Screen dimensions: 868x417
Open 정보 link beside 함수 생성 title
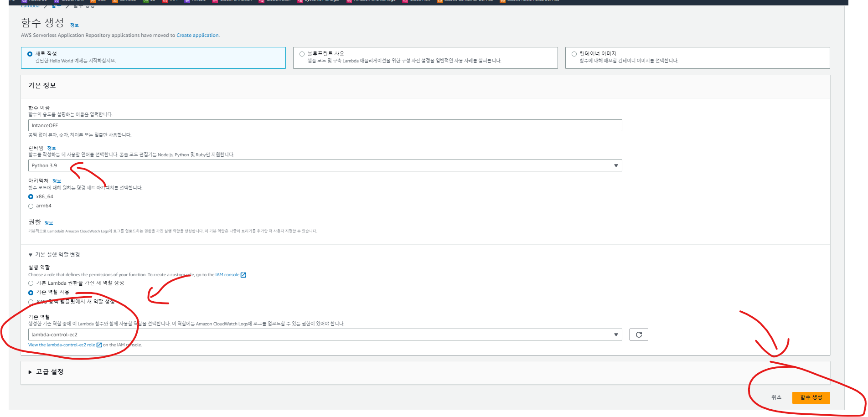74,25
